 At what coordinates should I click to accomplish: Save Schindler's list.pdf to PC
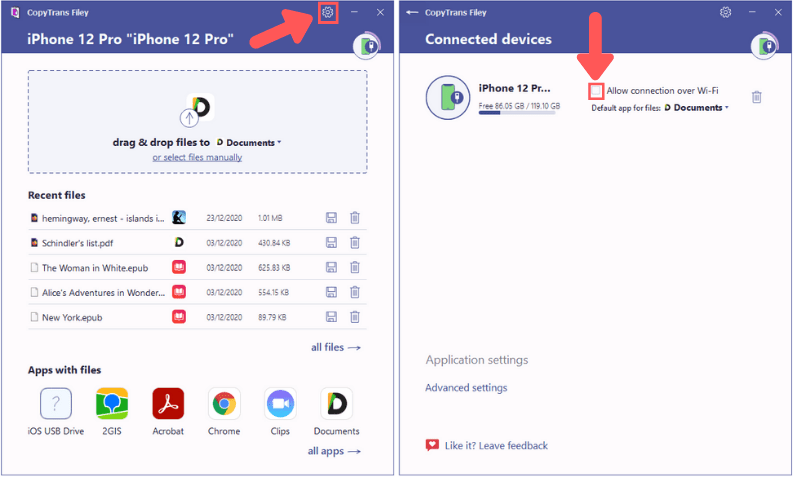pos(331,243)
